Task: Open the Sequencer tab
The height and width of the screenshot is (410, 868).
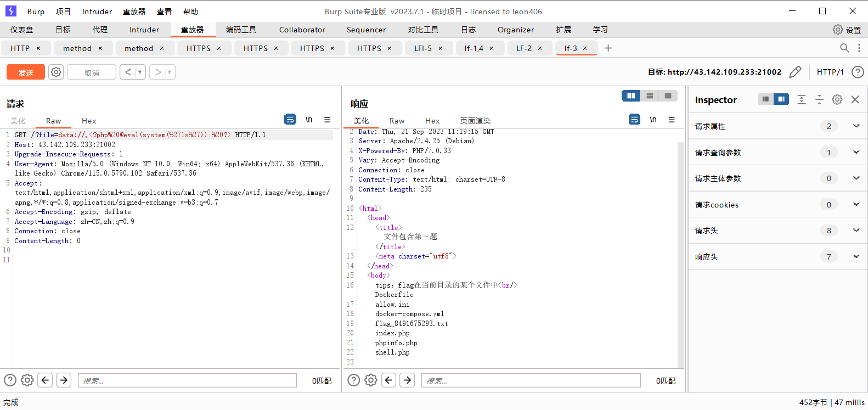Action: click(366, 30)
